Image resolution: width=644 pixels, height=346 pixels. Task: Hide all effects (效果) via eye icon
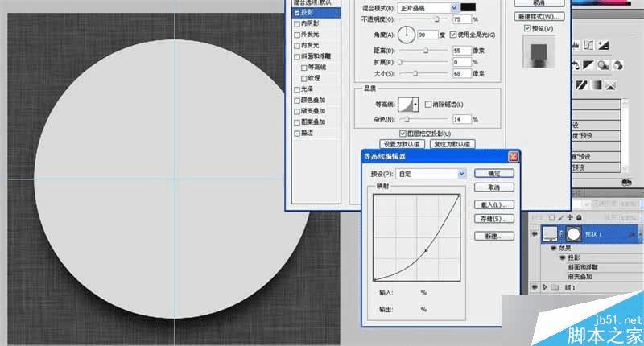(x=554, y=249)
